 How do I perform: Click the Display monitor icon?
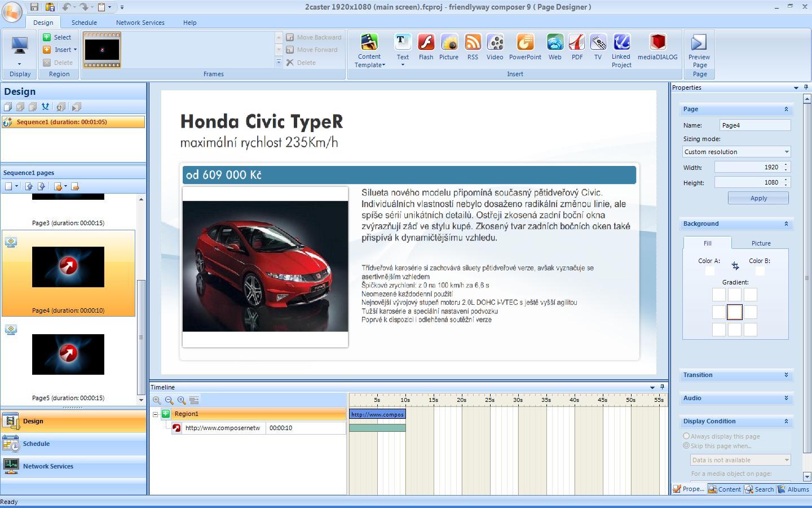click(x=20, y=46)
